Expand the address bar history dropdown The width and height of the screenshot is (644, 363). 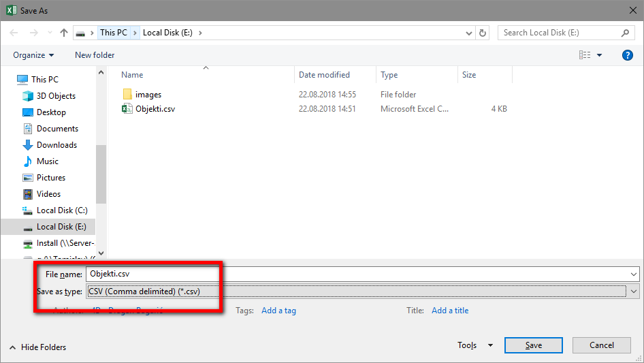tap(469, 33)
